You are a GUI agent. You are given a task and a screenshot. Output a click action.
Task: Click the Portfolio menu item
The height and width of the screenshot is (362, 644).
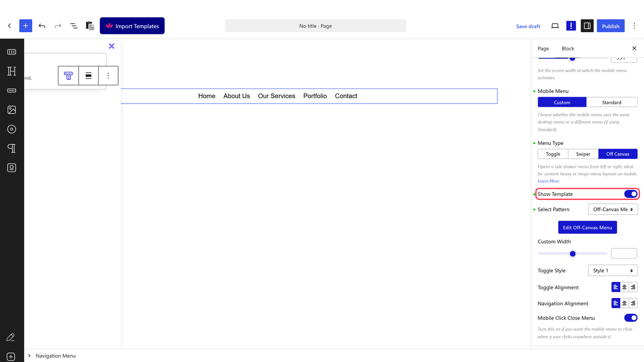(x=315, y=96)
